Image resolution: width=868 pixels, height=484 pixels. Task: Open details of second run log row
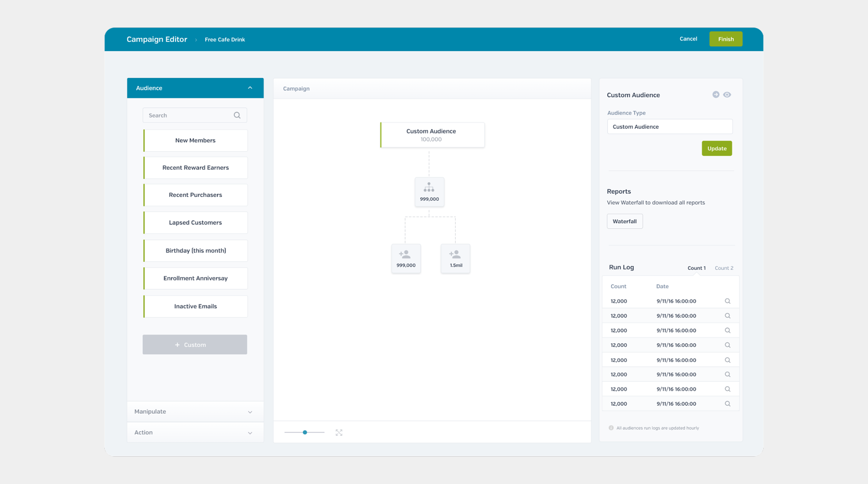pos(727,316)
